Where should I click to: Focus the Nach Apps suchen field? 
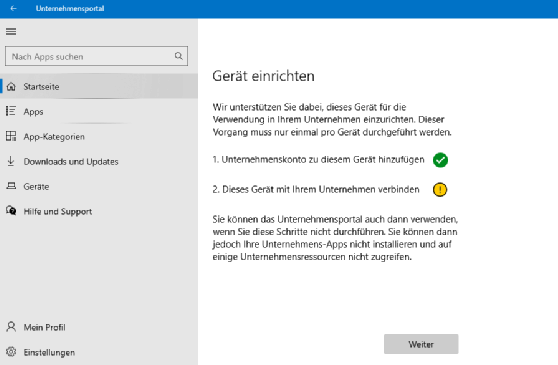(96, 56)
